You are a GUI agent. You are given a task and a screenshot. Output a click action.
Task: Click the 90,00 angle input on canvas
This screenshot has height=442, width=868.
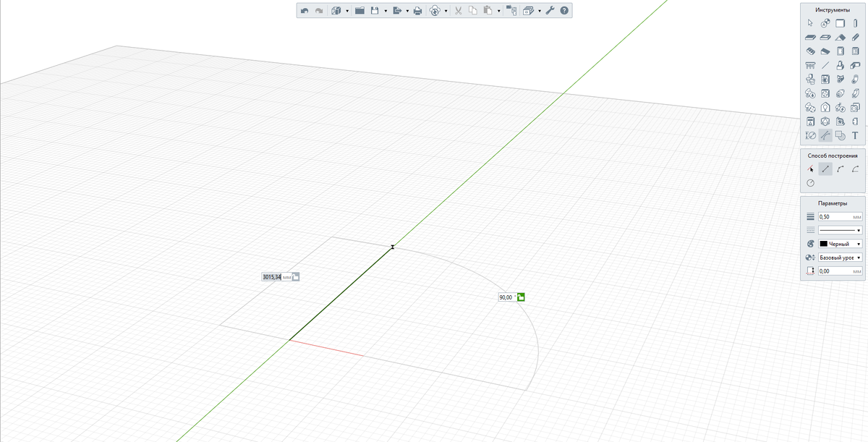507,297
